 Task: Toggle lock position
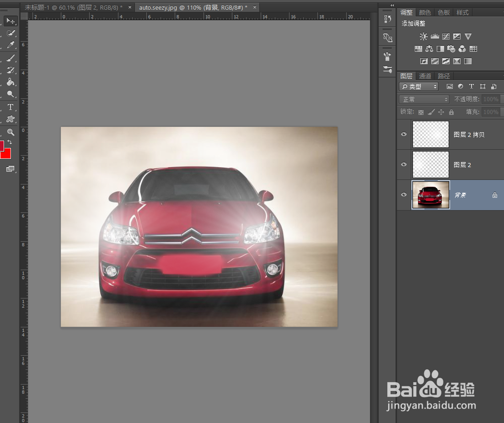441,112
